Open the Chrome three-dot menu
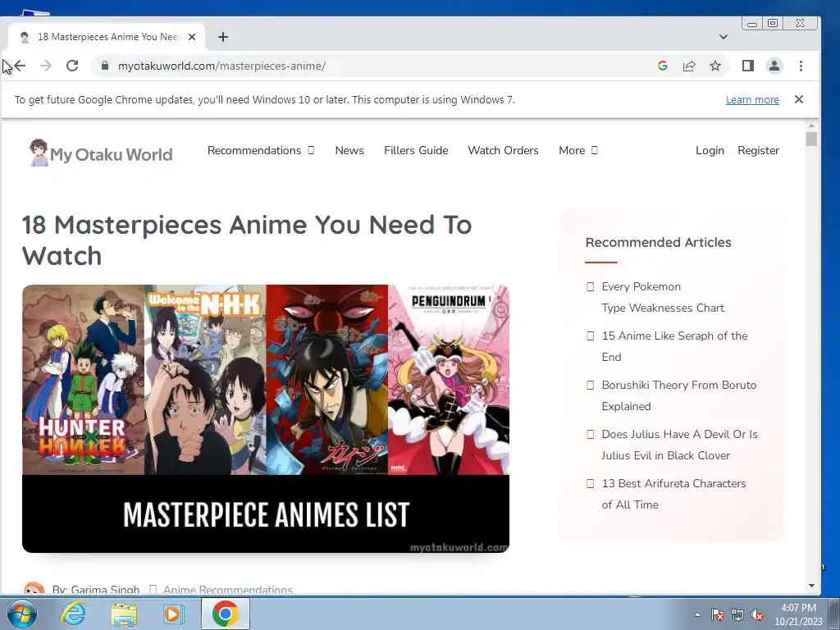The height and width of the screenshot is (630, 840). [x=801, y=66]
